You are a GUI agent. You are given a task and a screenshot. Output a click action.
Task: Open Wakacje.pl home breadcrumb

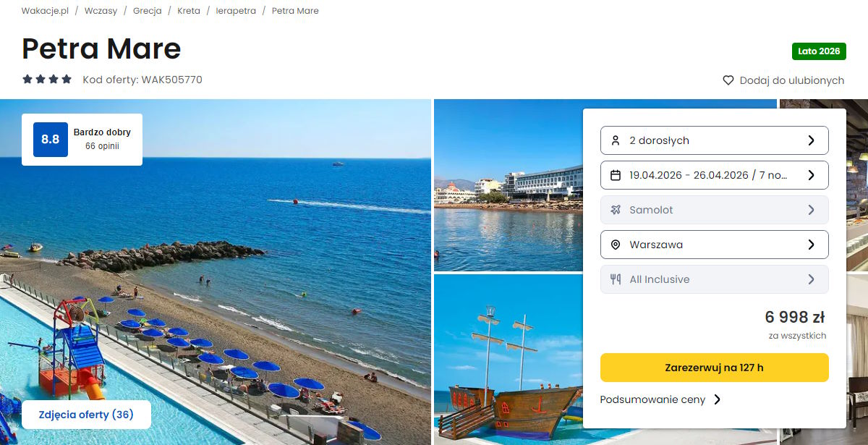pyautogui.click(x=45, y=11)
